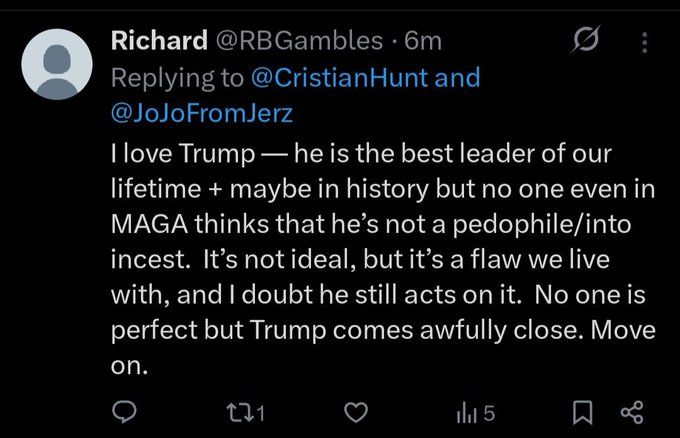Click the view count number 5

(x=489, y=412)
